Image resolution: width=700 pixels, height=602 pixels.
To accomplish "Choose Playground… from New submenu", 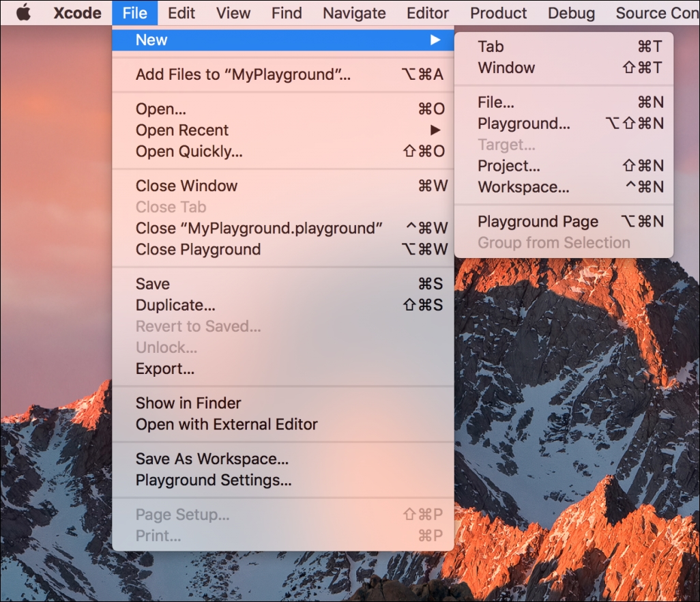I will coord(564,124).
